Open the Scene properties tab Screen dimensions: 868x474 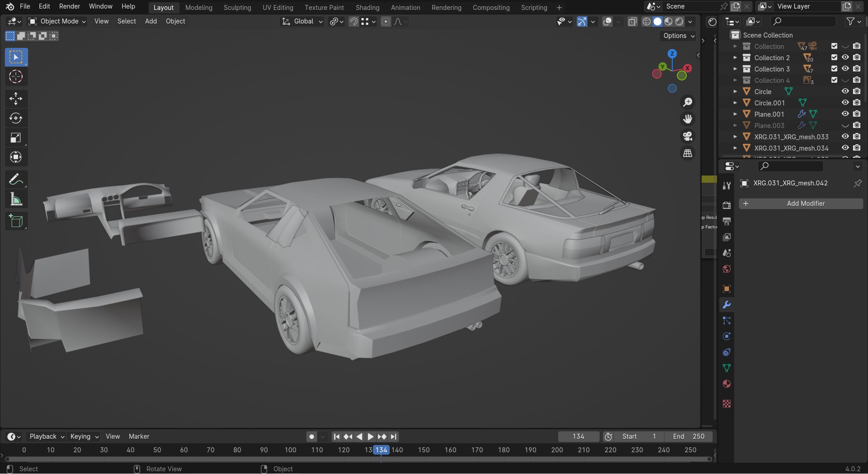tap(726, 253)
